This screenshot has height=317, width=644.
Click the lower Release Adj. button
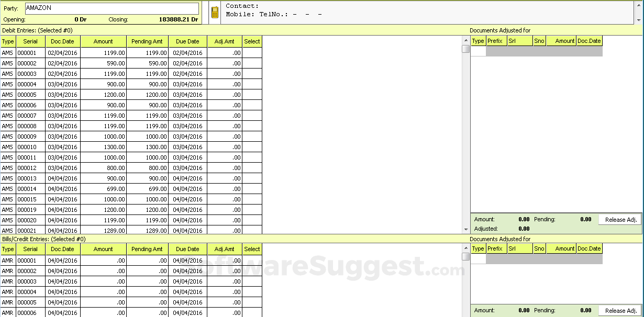pyautogui.click(x=620, y=310)
